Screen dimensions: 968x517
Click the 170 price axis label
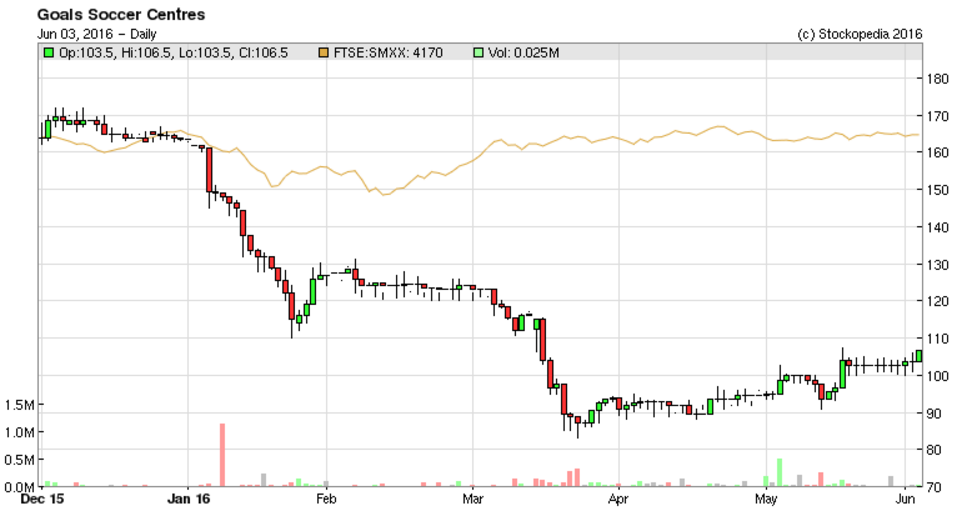pos(937,116)
